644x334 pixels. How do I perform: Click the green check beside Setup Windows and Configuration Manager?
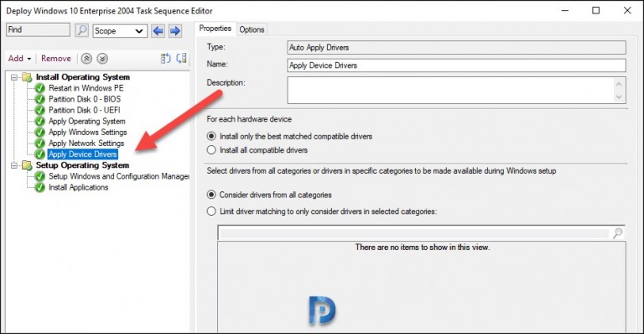click(40, 176)
